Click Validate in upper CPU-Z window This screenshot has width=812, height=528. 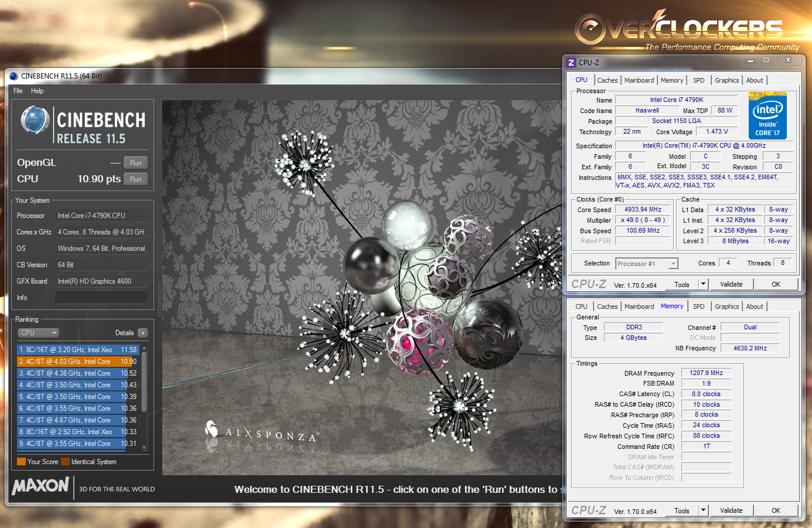731,284
